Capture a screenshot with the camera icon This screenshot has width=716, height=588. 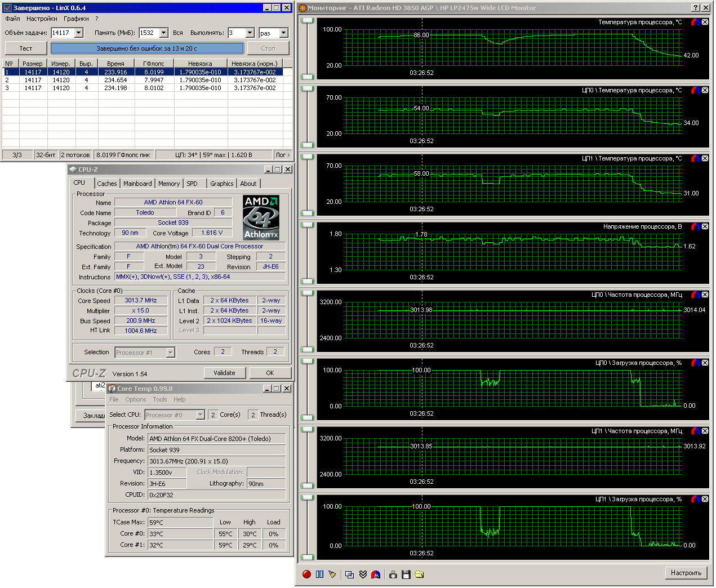[393, 574]
